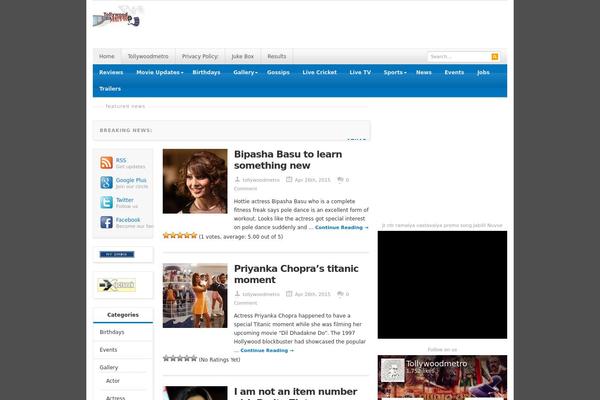600x400 pixels.
Task: Open Birthdays category in sidebar
Action: (112, 332)
